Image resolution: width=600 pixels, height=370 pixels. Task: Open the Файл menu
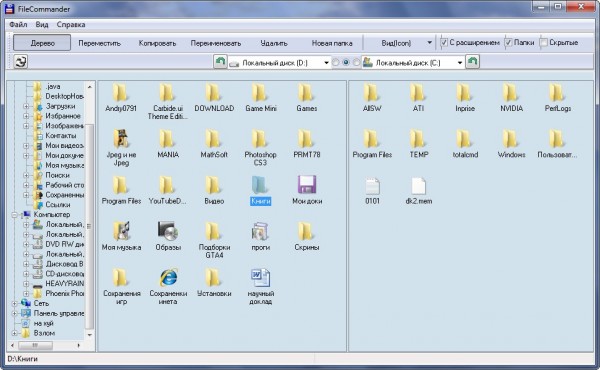pos(18,24)
